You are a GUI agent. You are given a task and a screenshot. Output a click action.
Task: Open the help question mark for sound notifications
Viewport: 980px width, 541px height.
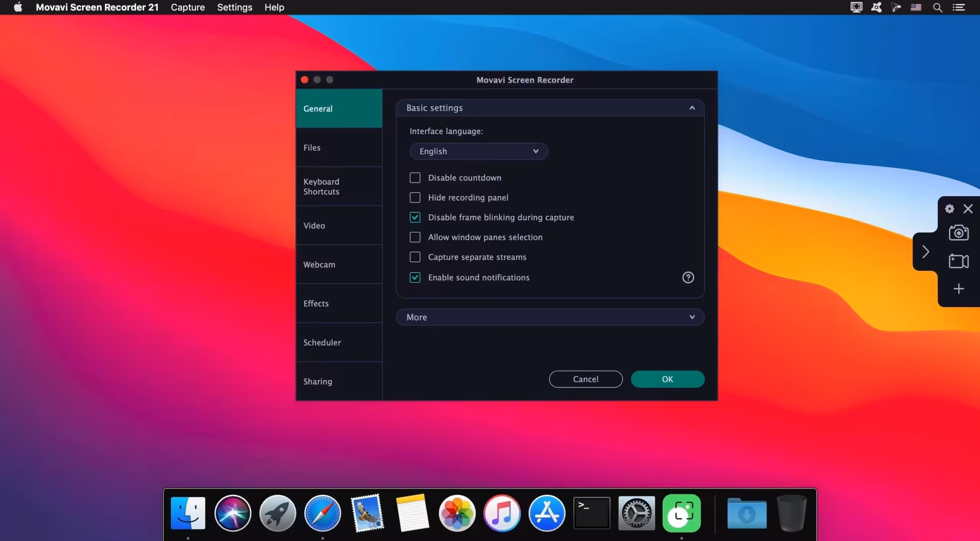688,277
